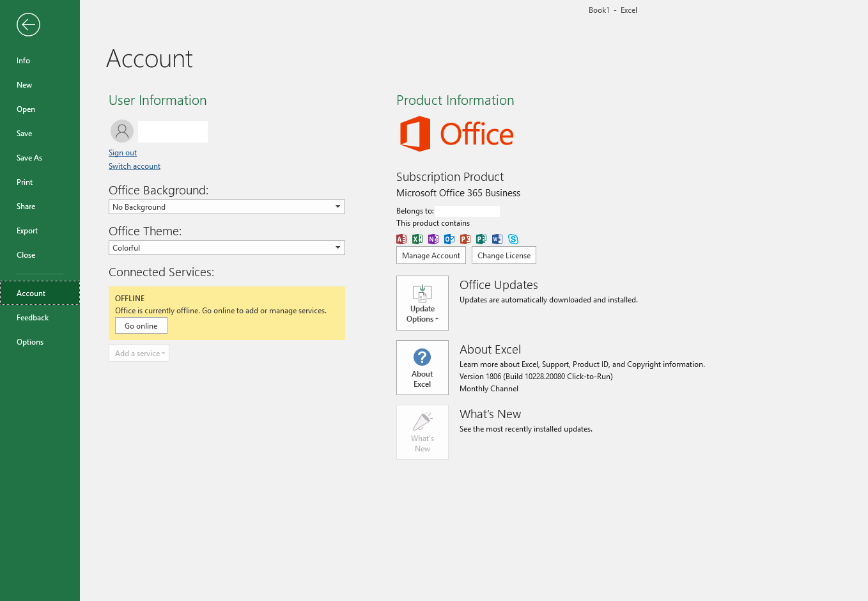Click the back arrow to return to workbook
868x601 pixels.
point(28,25)
